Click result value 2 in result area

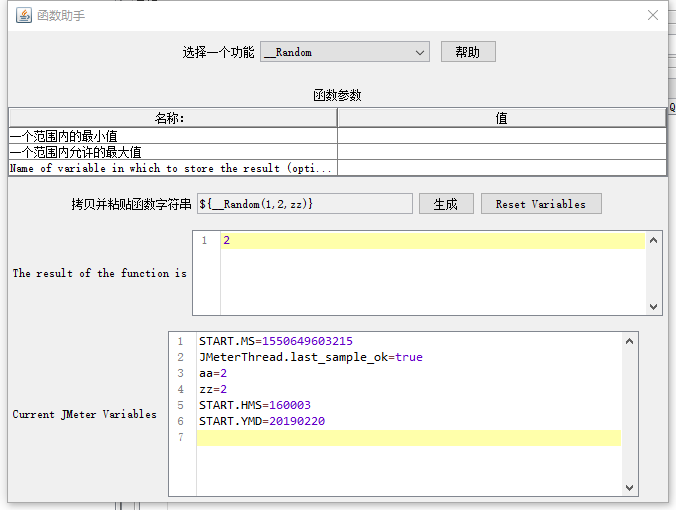pos(226,241)
